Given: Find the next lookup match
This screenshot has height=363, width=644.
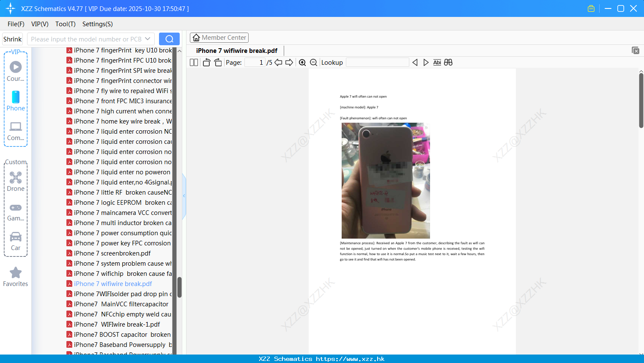Looking at the screenshot, I should tap(426, 63).
